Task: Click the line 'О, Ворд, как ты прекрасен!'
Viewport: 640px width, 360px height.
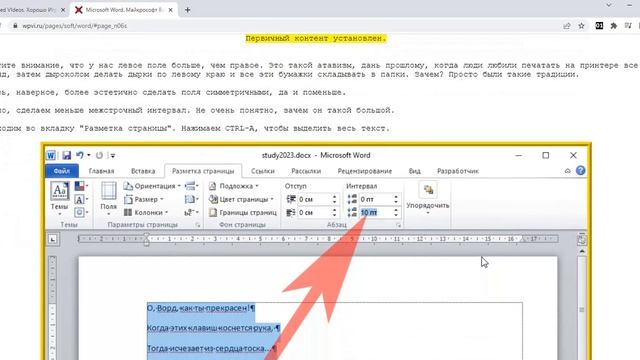Action: coord(201,308)
